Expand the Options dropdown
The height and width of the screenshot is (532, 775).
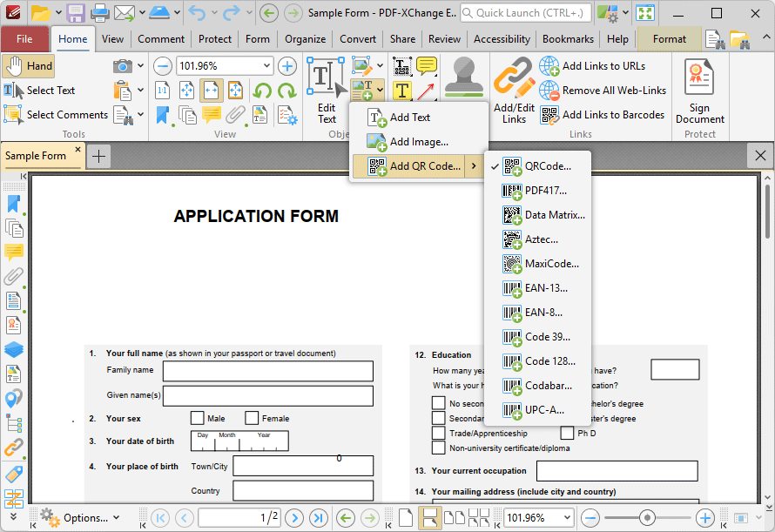tap(116, 518)
